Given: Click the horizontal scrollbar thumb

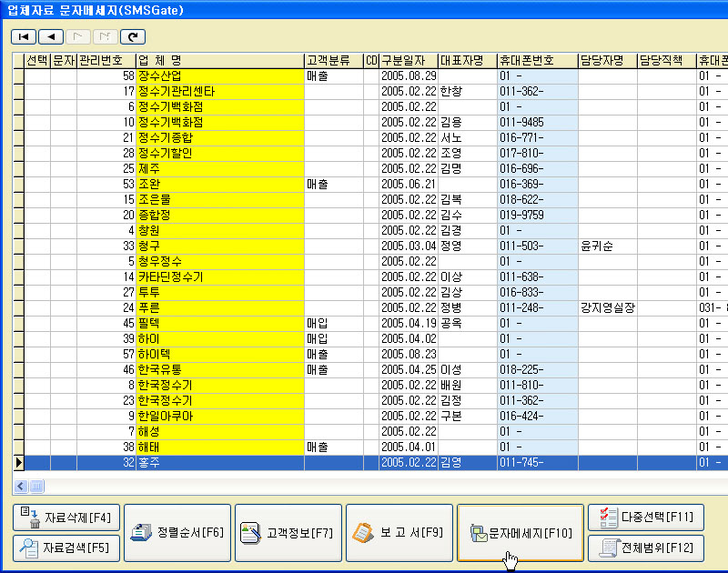Looking at the screenshot, I should coord(36,487).
